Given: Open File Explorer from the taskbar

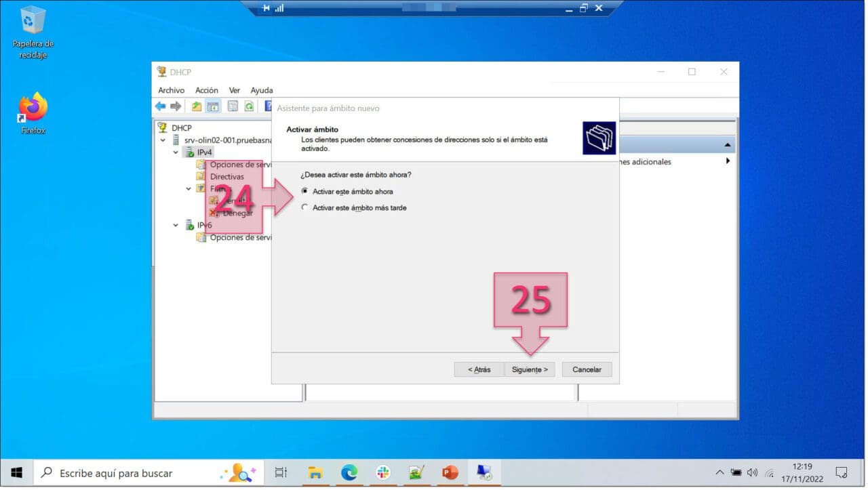Looking at the screenshot, I should 315,472.
